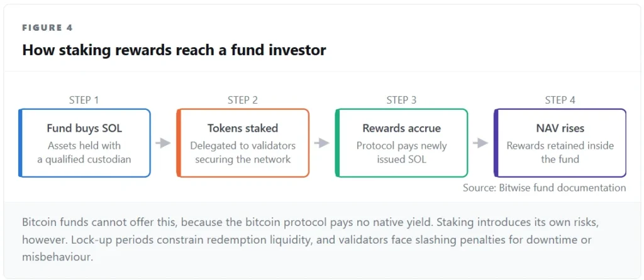Select the orange accent bar on Tokens staked box
The image size is (644, 280).
[x=178, y=143]
